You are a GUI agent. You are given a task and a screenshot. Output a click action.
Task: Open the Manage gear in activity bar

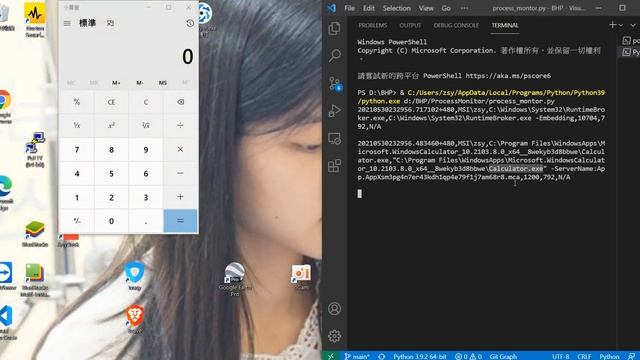tap(334, 336)
